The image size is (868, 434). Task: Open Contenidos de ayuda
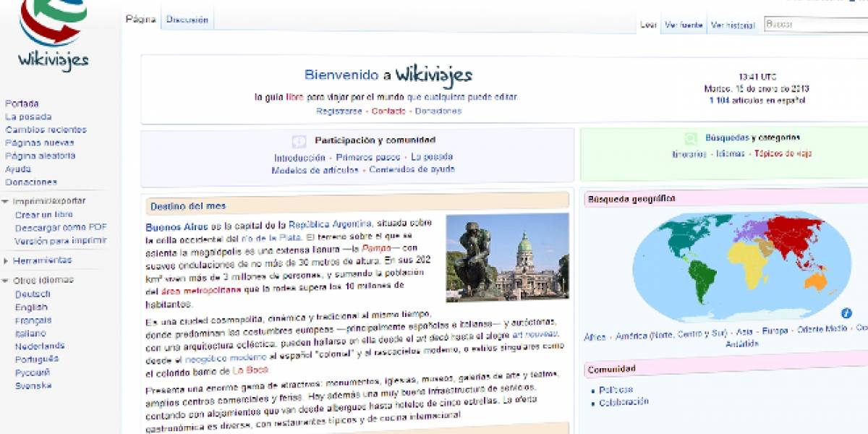tap(412, 170)
